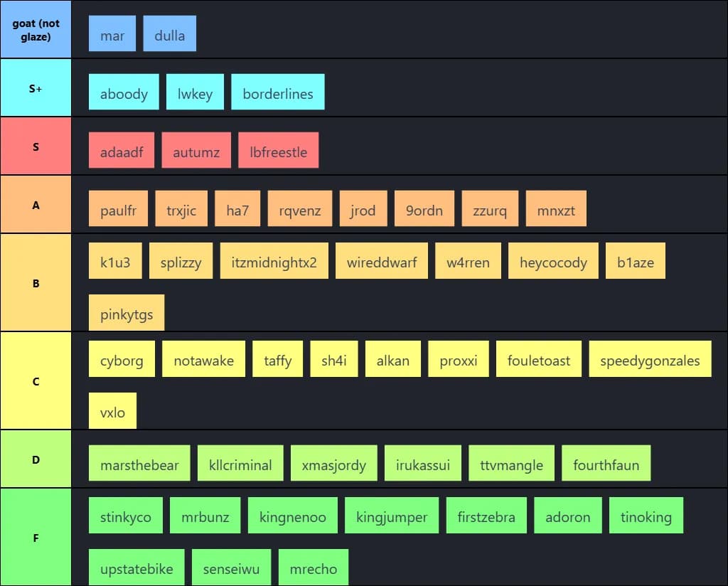
Task: Select the autumz name tile
Action: click(196, 150)
